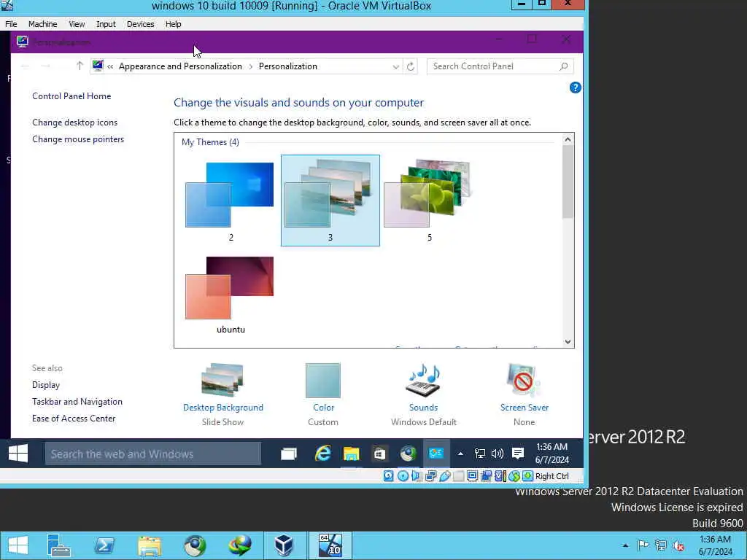Open the VirtualBox Machine menu
This screenshot has width=747, height=560.
pyautogui.click(x=43, y=24)
